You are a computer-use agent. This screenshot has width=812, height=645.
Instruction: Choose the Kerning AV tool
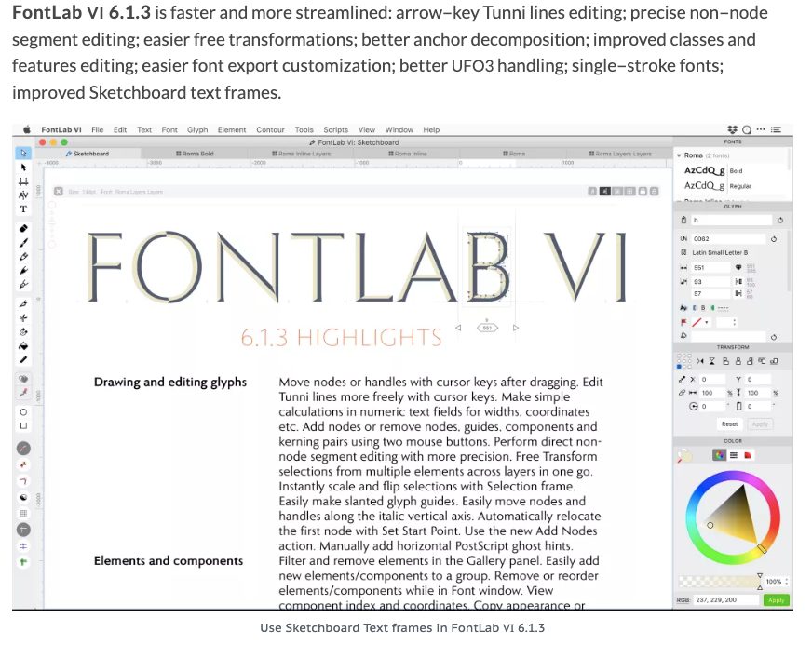[x=23, y=195]
